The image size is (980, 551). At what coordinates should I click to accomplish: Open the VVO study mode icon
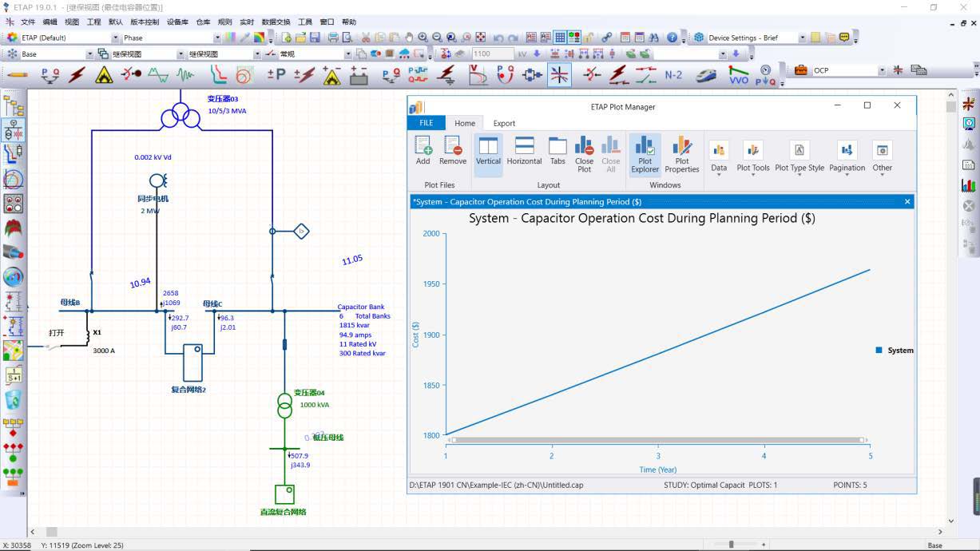(x=739, y=75)
